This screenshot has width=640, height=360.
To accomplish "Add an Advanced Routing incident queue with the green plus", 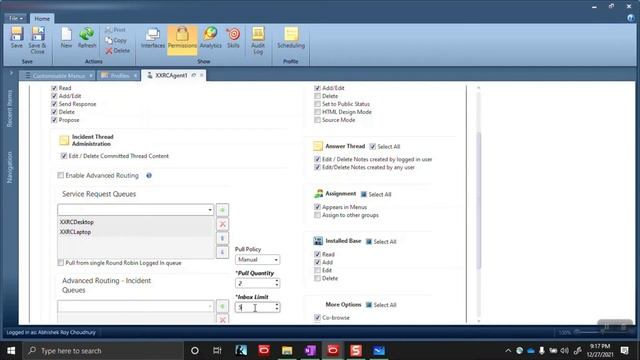I will [x=222, y=306].
